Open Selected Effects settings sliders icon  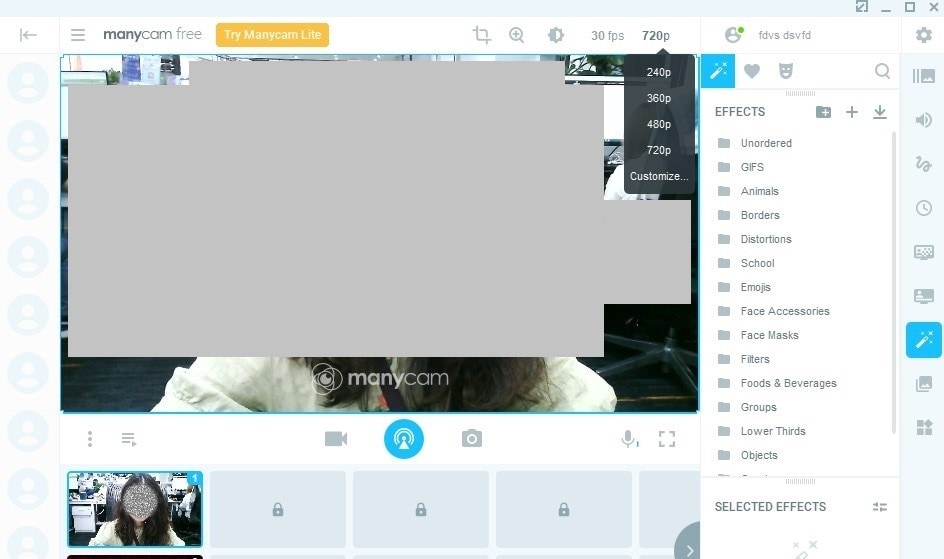(880, 507)
